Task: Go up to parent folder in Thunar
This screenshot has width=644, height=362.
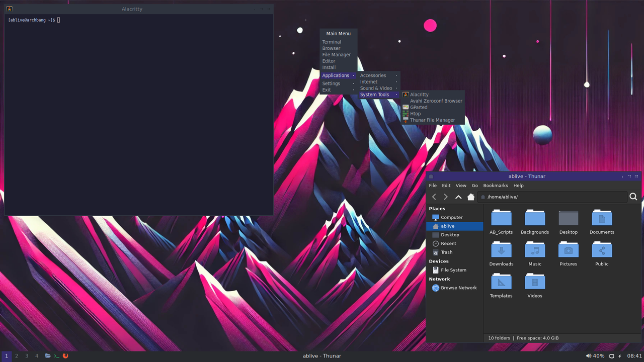Action: [x=458, y=197]
